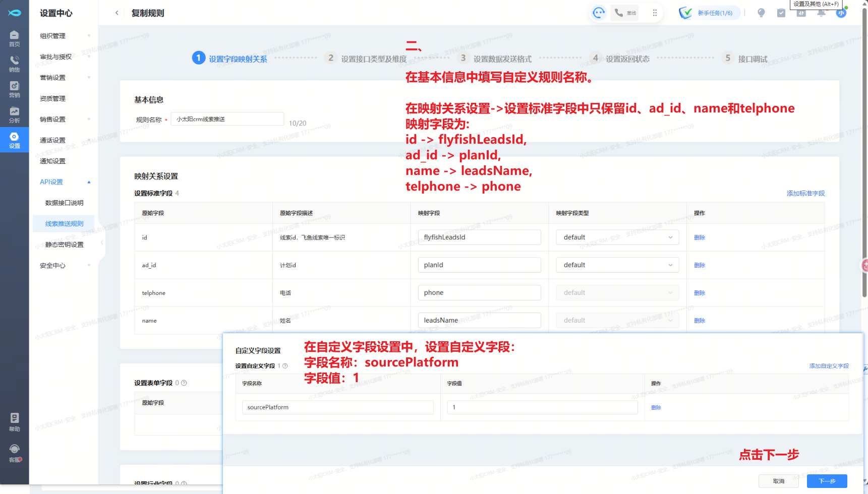
Task: Click the custom field value input containing 1
Action: [x=542, y=407]
